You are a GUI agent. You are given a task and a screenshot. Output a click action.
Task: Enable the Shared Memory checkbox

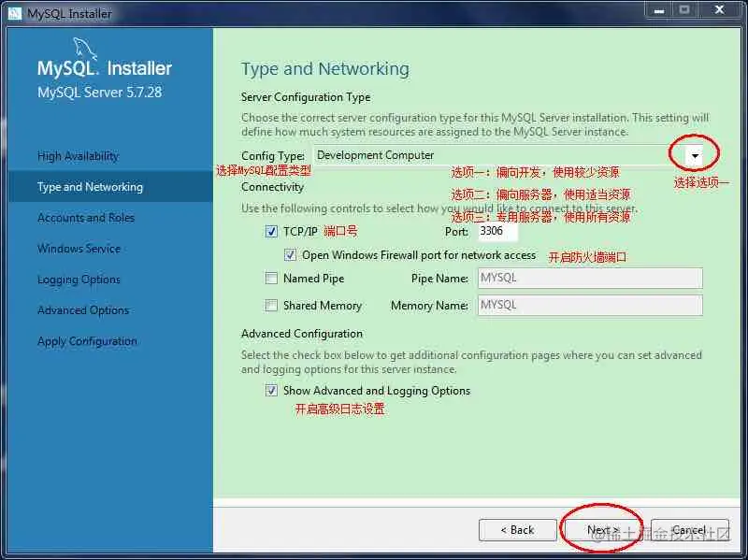click(271, 306)
